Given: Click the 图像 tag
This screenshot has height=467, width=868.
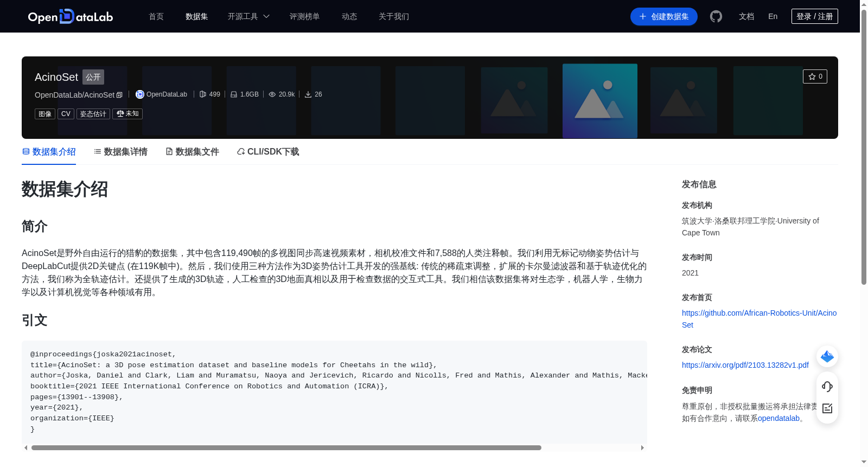Looking at the screenshot, I should pos(45,114).
